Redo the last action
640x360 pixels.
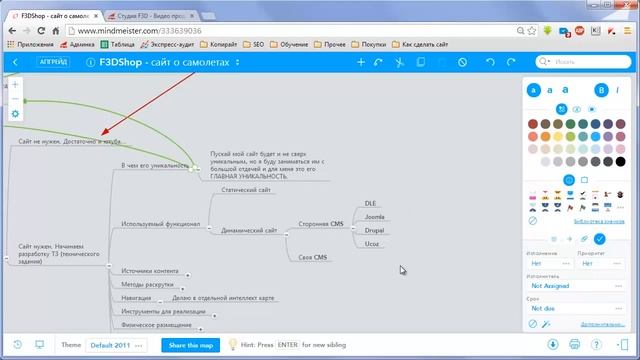tap(511, 62)
